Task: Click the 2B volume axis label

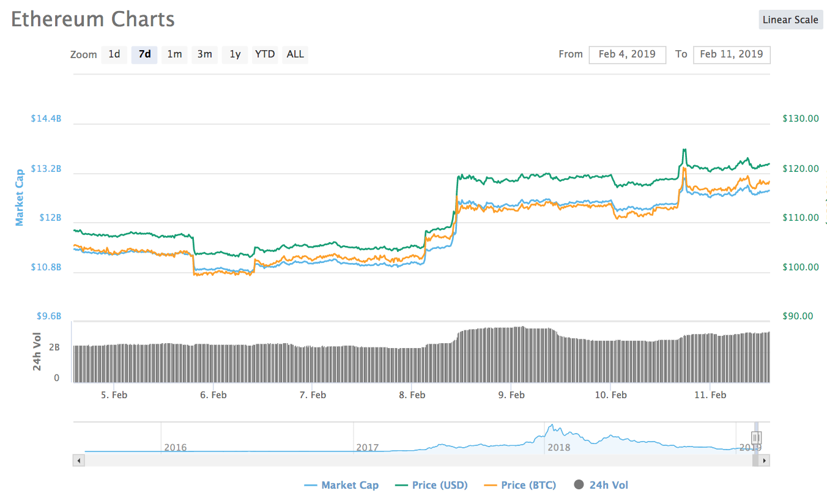Action: click(x=54, y=347)
